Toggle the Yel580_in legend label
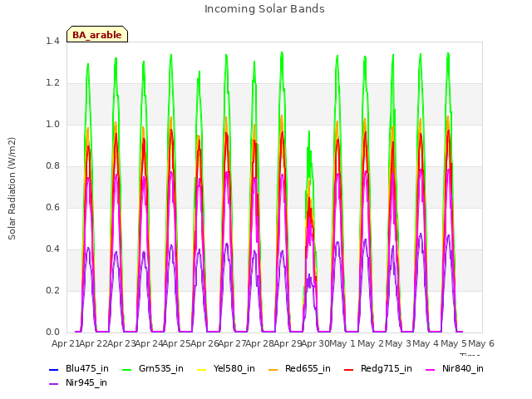The width and height of the screenshot is (532, 399). click(234, 369)
